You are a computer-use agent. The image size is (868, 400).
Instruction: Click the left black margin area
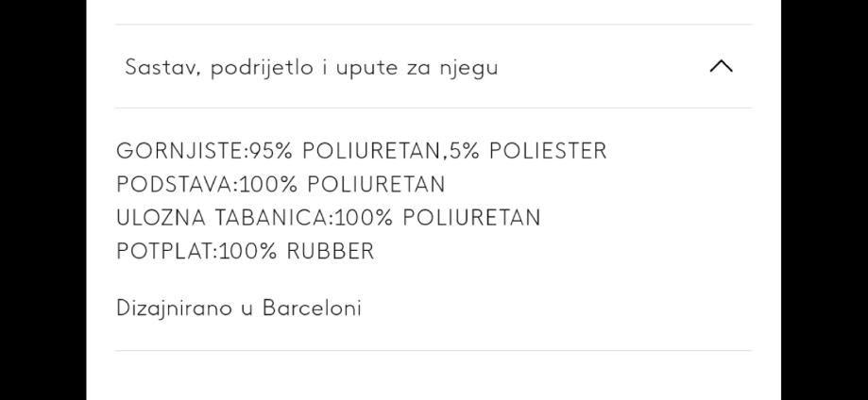(43, 200)
